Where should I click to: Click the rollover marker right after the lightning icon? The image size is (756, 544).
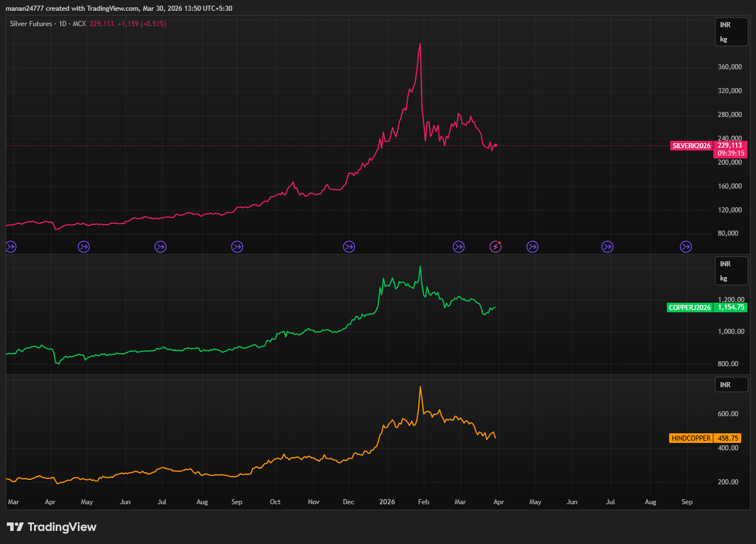coord(532,246)
